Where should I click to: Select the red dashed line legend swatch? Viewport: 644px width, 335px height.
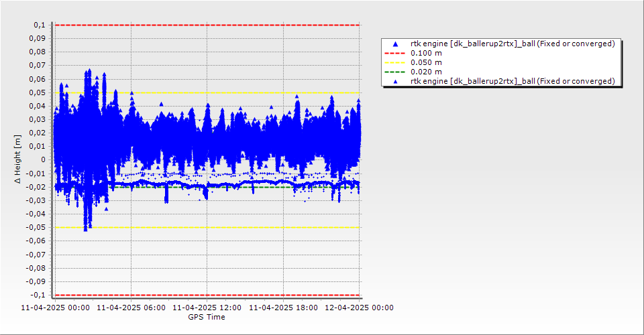[x=394, y=54]
